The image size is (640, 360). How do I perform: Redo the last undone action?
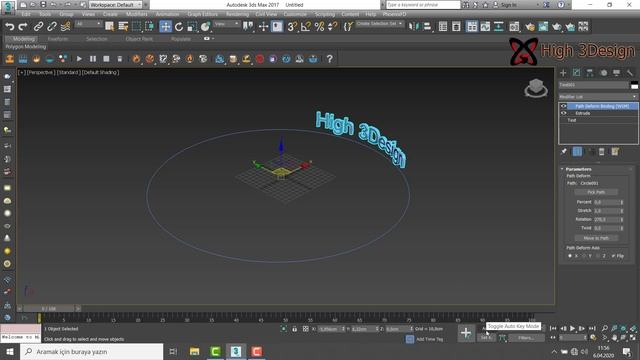23,27
